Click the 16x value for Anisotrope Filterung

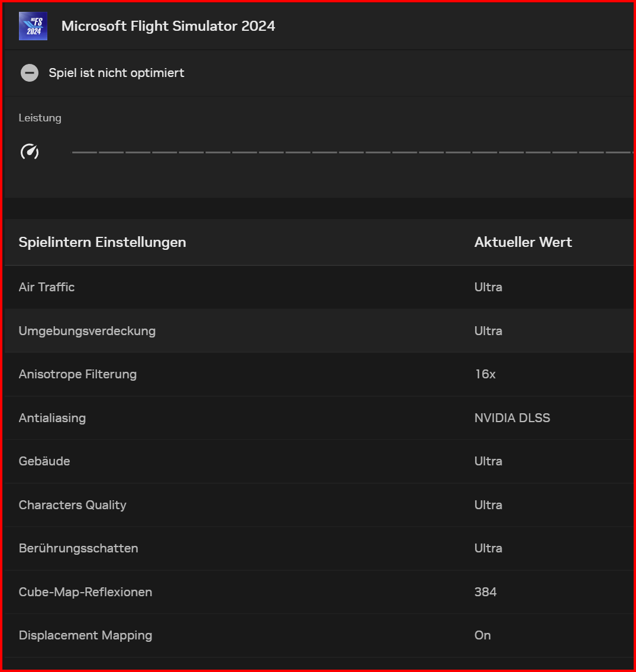click(485, 374)
